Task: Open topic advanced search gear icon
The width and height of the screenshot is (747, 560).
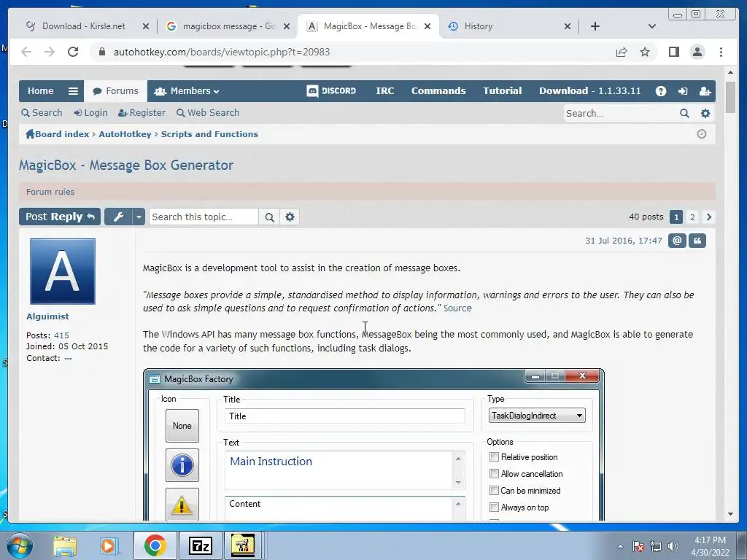Action: [290, 217]
